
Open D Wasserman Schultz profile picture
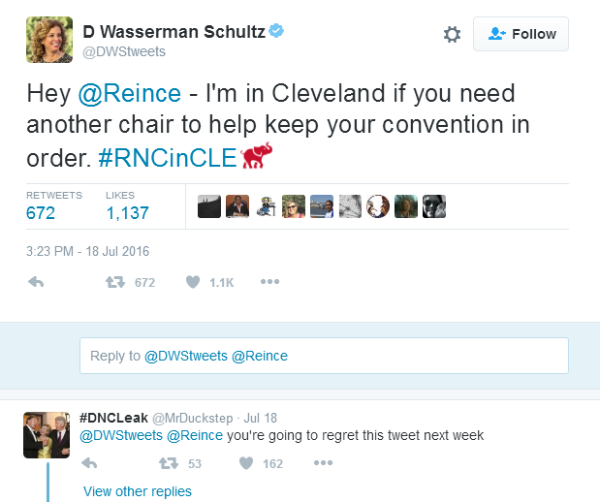pos(49,40)
